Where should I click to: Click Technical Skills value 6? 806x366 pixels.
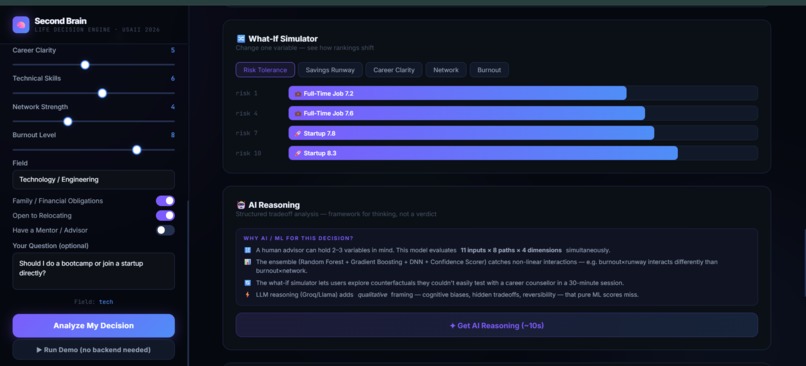173,79
